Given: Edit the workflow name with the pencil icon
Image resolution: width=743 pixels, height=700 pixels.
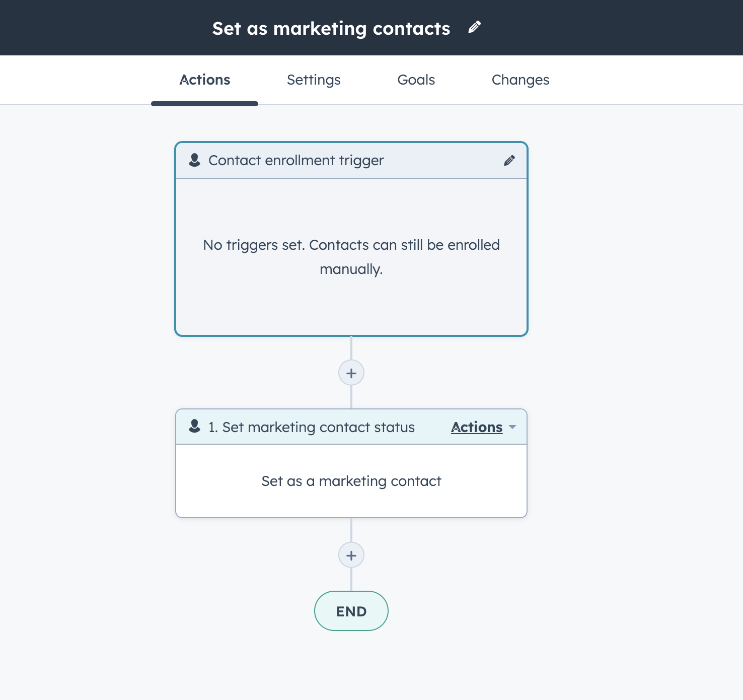Looking at the screenshot, I should click(x=474, y=27).
